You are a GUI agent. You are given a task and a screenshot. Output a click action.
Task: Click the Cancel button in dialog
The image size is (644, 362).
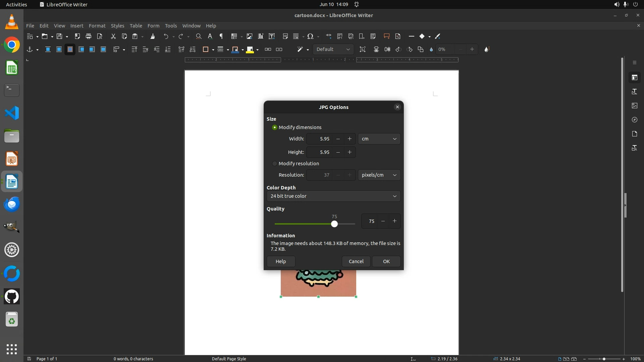pyautogui.click(x=356, y=261)
